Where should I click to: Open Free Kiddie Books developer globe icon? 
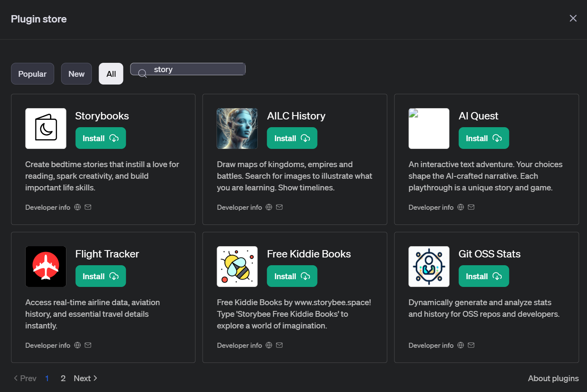(269, 345)
